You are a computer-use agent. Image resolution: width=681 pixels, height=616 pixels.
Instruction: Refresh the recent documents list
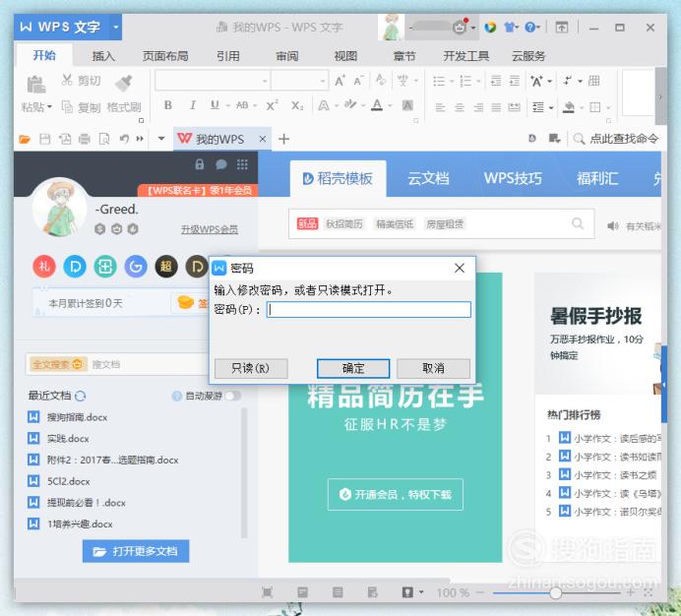81,396
